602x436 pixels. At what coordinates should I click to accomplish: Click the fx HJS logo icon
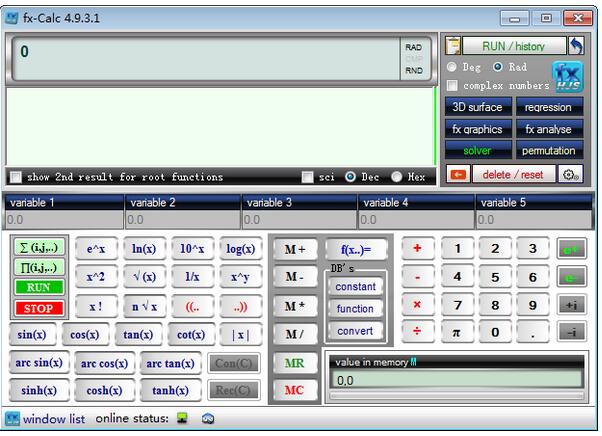coord(568,77)
